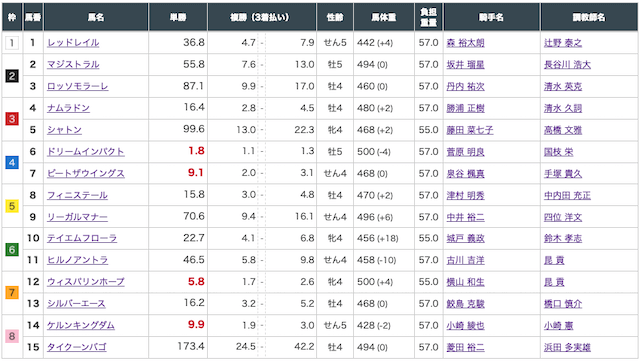Image resolution: width=640 pixels, height=361 pixels.
Task: Click the red win odds 5.8
Action: pos(196,282)
